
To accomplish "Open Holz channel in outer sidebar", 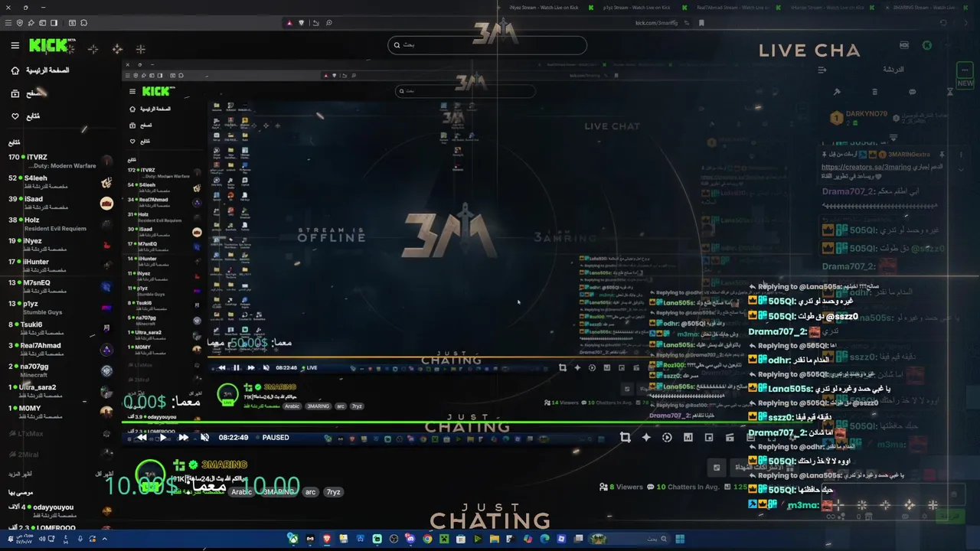I will [61, 223].
